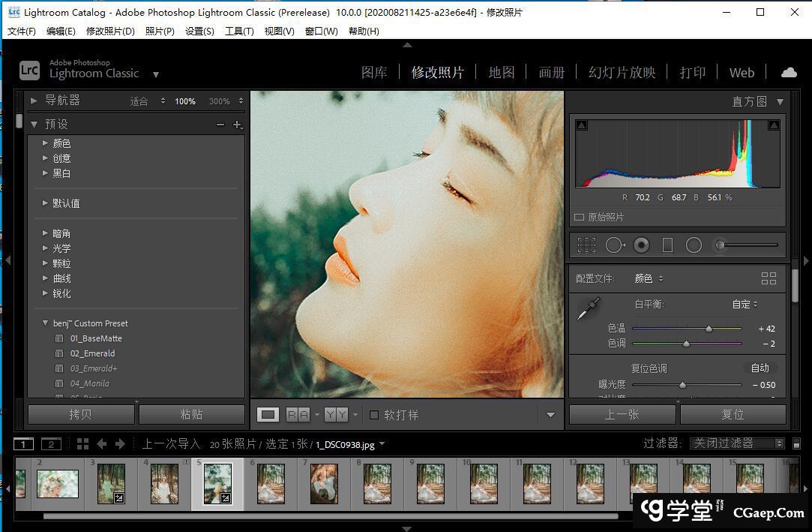This screenshot has width=812, height=532.
Task: Select the Graduated Filter tool
Action: point(667,245)
